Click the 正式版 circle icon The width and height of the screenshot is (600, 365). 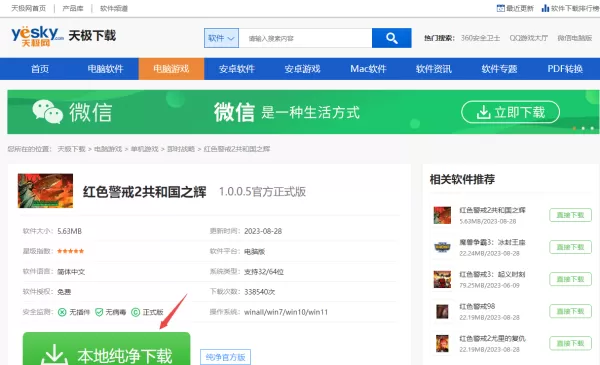coord(135,312)
